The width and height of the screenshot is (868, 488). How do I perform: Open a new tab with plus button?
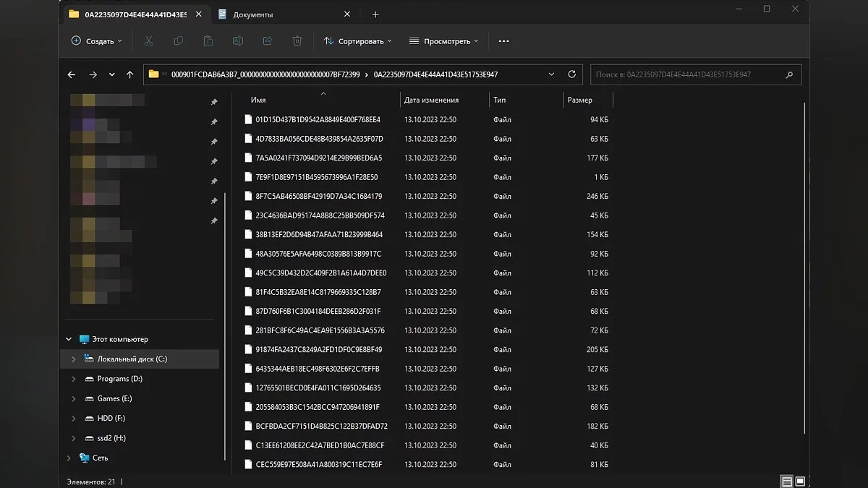375,14
